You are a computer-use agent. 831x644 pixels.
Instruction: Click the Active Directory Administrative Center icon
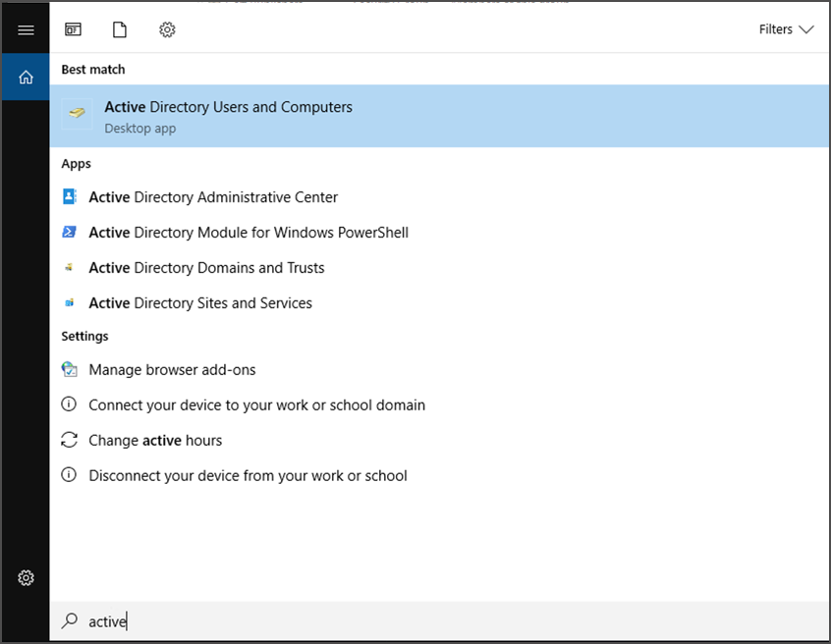(x=70, y=196)
